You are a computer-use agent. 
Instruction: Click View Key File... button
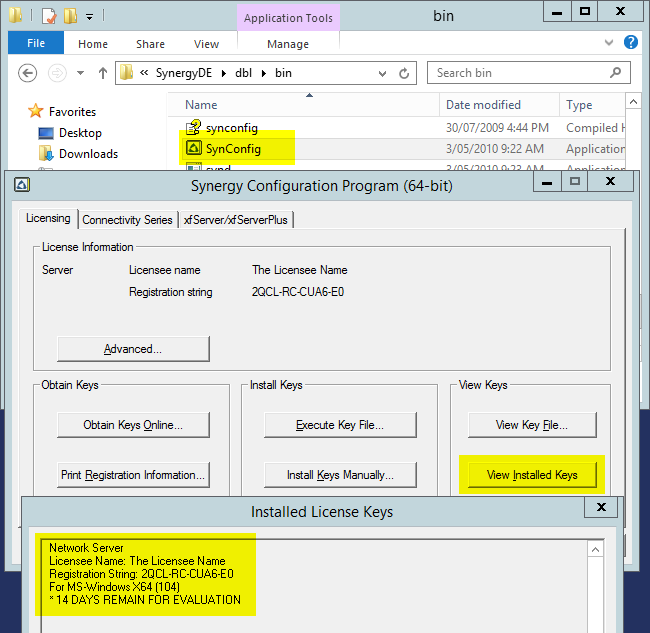point(532,425)
